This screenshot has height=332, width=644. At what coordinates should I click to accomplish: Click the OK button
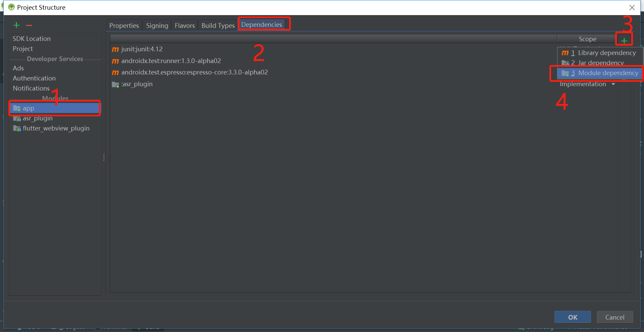[x=573, y=317]
